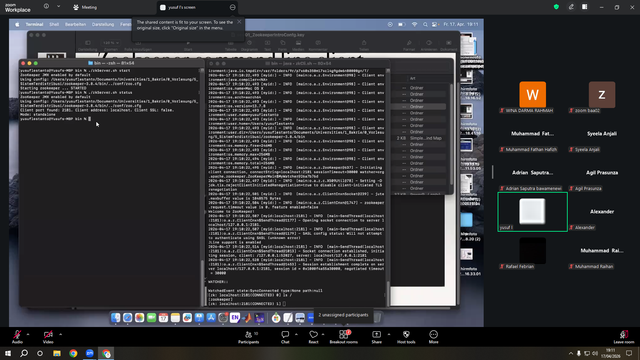Open Photos in the Mac dock

tap(139, 318)
